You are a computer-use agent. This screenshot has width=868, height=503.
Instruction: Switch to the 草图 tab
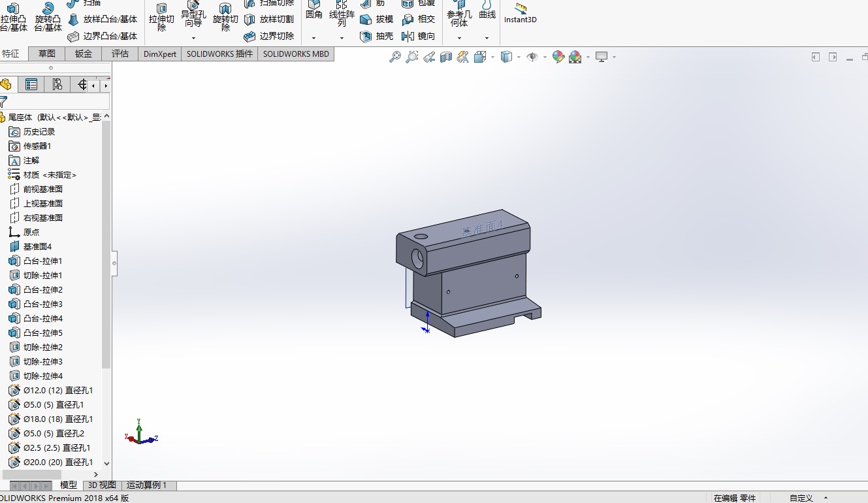[47, 54]
